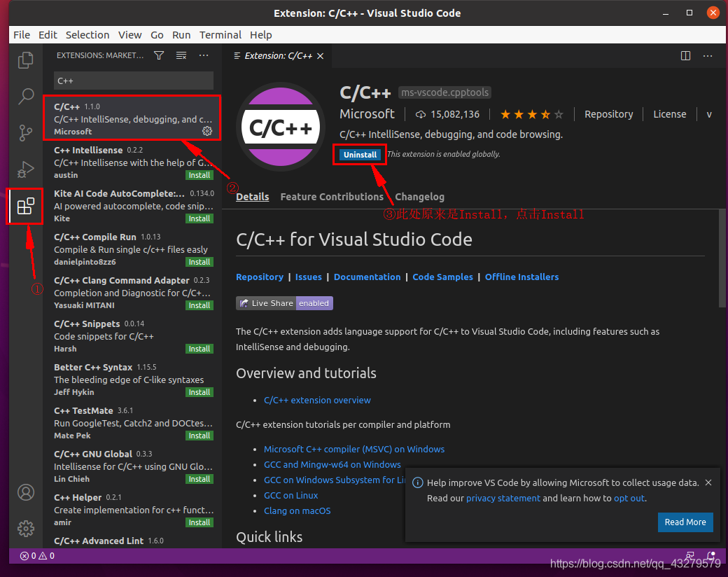
Task: Open the Accounts icon in activity bar
Action: 26,492
